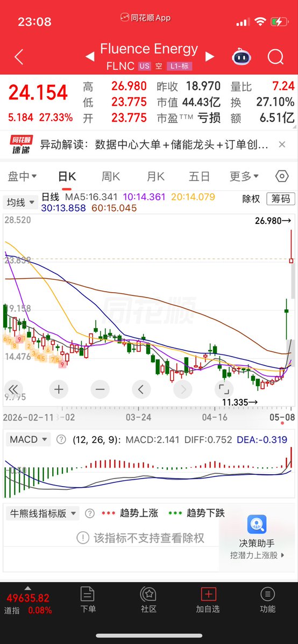
Task: Expand index bar up arrow
Action: pos(28,588)
